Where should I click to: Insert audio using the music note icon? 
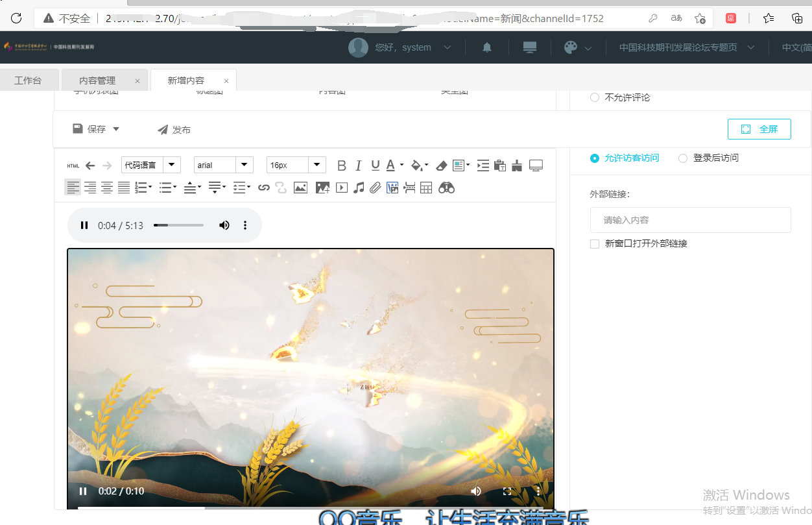(x=359, y=188)
